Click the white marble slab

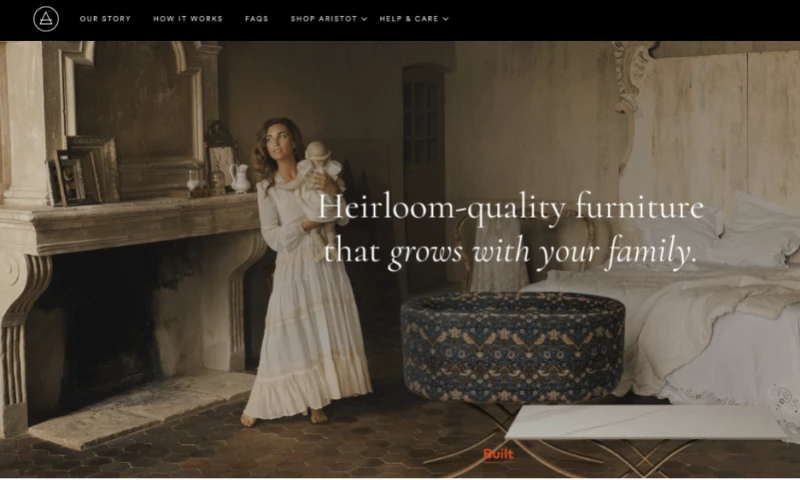[645, 421]
